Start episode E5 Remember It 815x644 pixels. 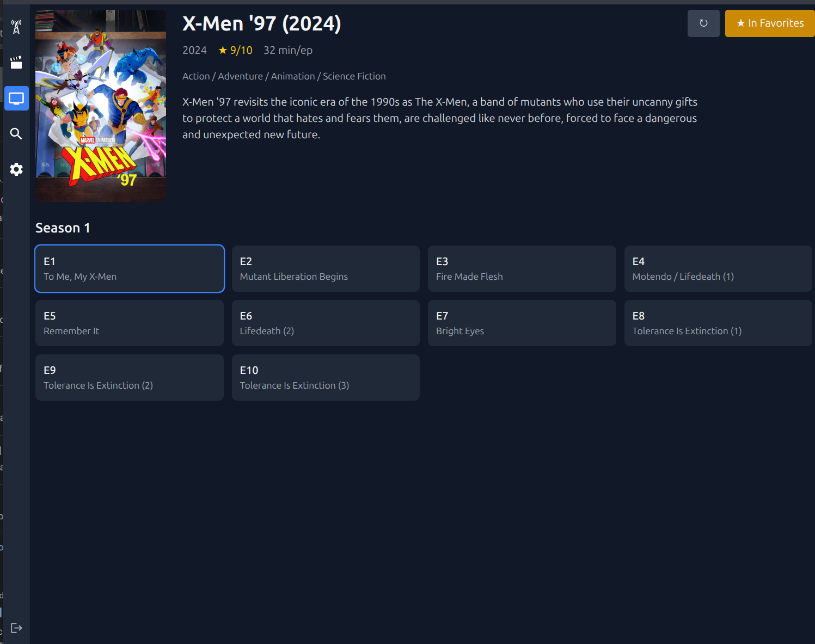tap(130, 323)
